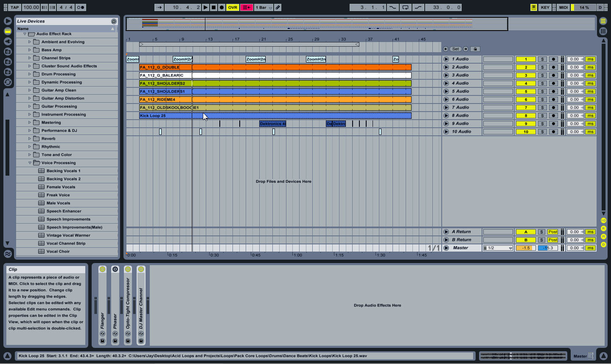The width and height of the screenshot is (611, 364).
Task: Collapse the Audio Effect Rack folder
Action: click(x=25, y=34)
